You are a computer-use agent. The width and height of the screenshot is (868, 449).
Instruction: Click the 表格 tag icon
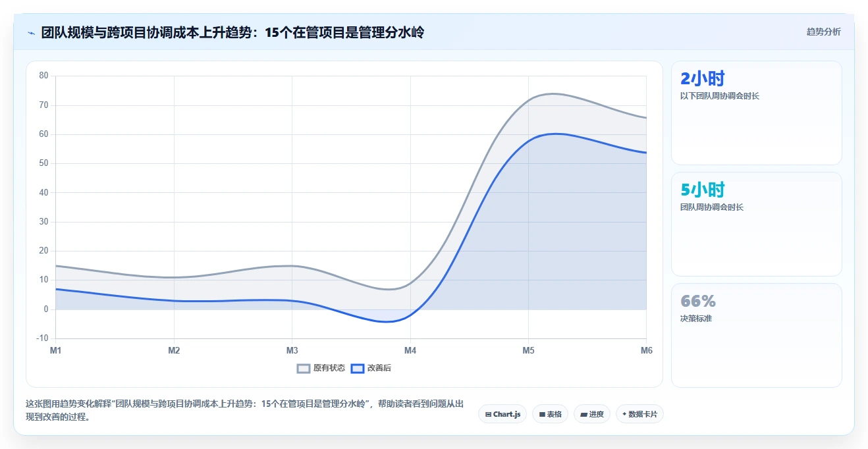coord(542,414)
